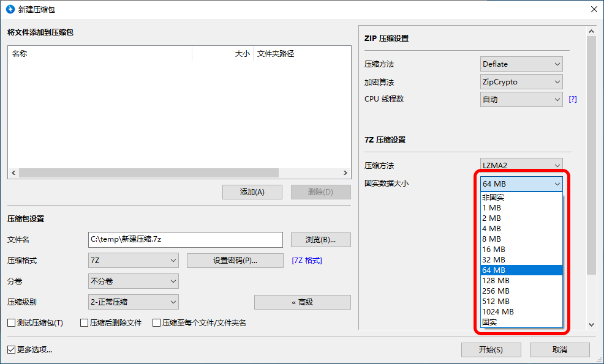
Task: Select 128 MB solid block size
Action: (x=521, y=281)
